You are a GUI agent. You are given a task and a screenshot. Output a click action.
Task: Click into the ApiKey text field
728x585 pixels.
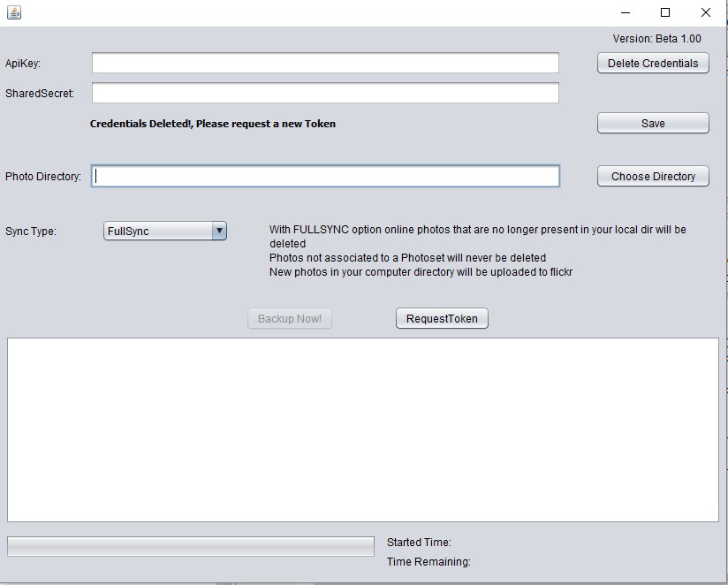coord(325,63)
